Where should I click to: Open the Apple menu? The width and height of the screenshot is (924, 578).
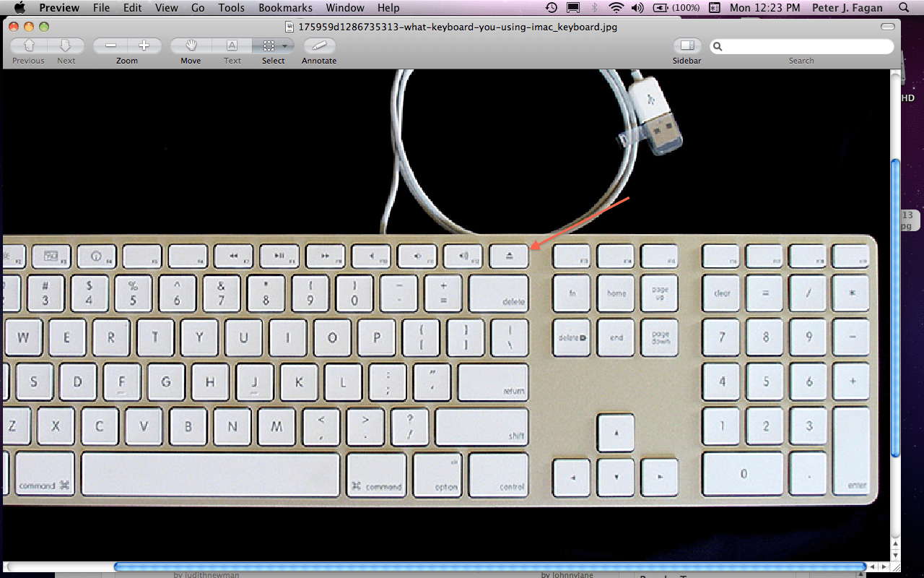tap(19, 8)
